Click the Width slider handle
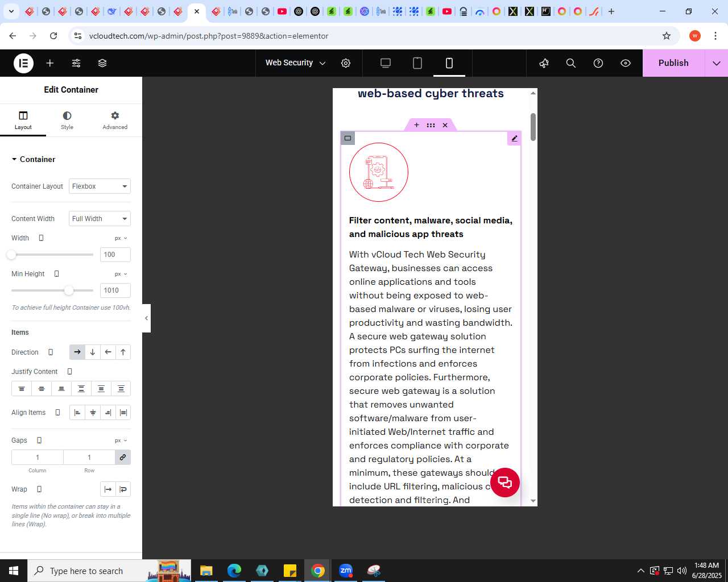The width and height of the screenshot is (728, 582). pyautogui.click(x=11, y=255)
